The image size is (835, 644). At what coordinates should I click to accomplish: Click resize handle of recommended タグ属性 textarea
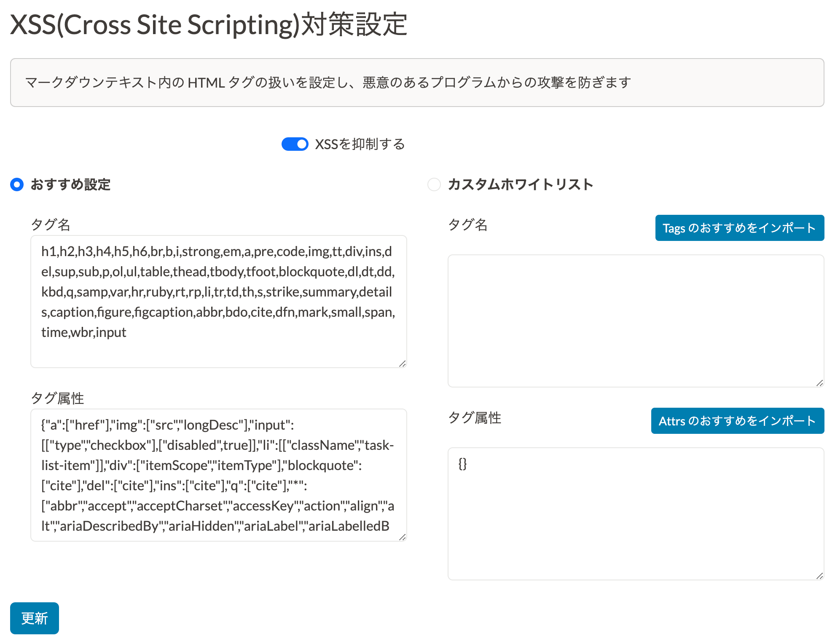[403, 537]
